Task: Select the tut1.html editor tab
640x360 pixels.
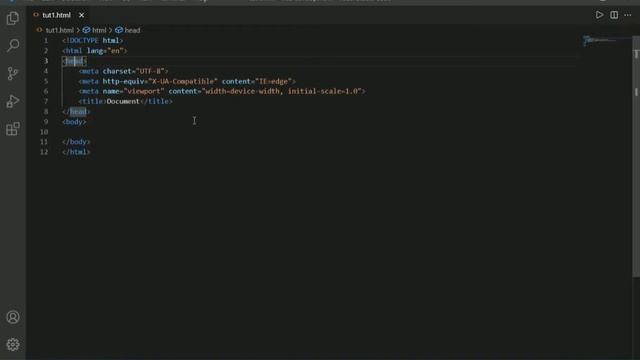Action: 56,15
